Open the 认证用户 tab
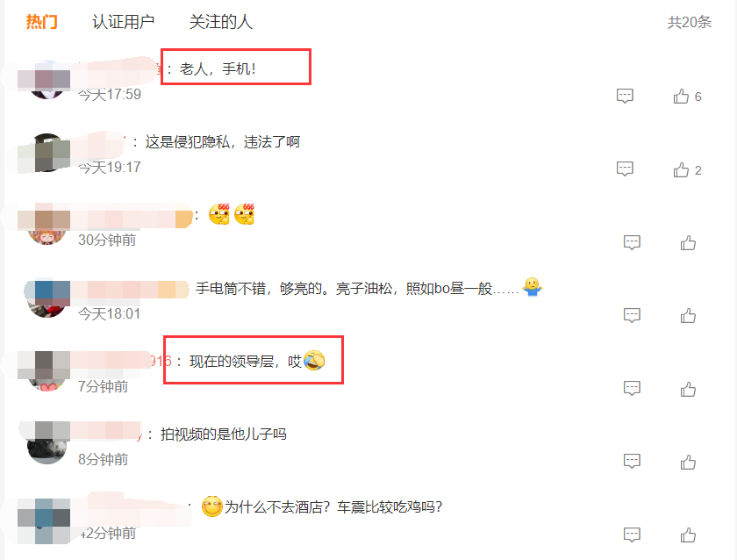This screenshot has width=737, height=560. pyautogui.click(x=123, y=22)
